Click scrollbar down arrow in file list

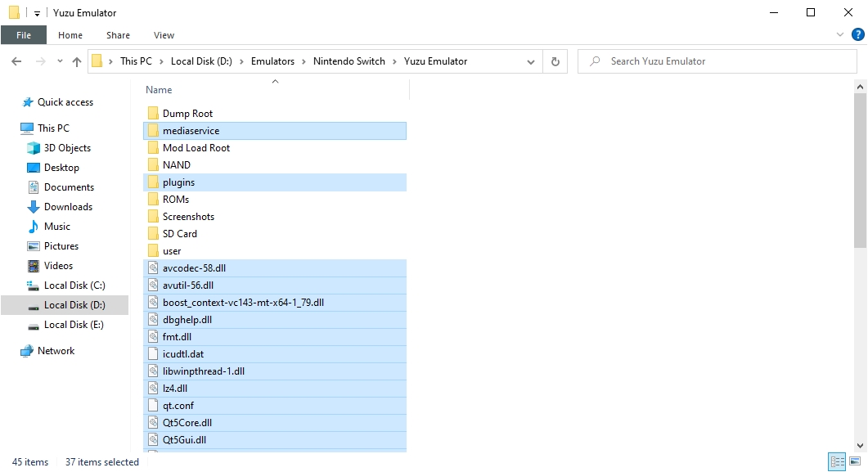point(860,445)
